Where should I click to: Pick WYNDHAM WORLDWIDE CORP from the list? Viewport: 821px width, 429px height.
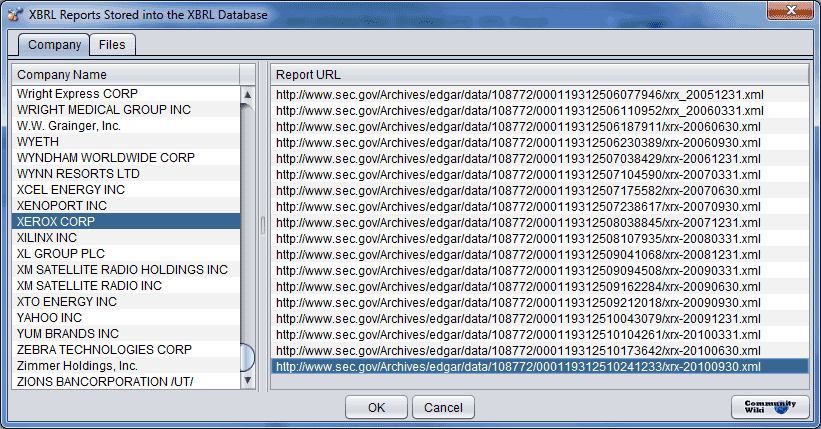126,158
